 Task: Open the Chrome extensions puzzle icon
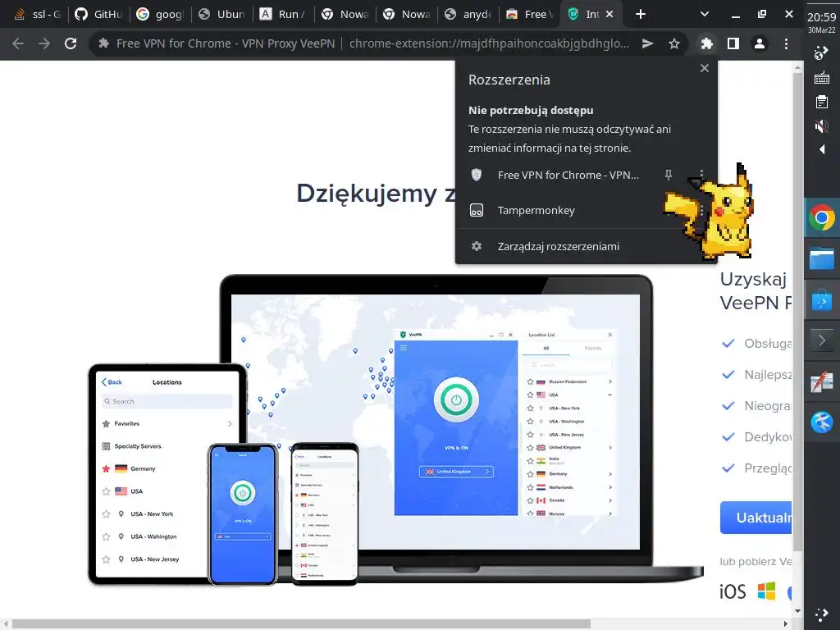click(x=706, y=43)
